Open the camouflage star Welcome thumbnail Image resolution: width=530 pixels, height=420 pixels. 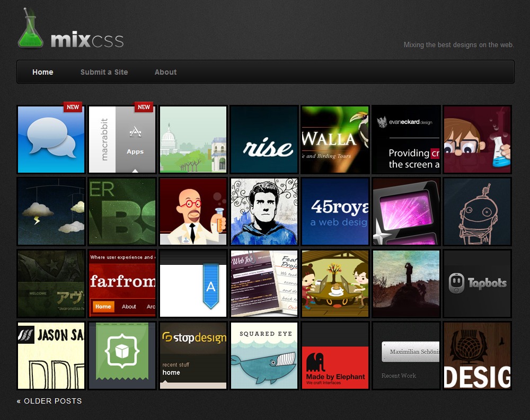click(x=51, y=283)
